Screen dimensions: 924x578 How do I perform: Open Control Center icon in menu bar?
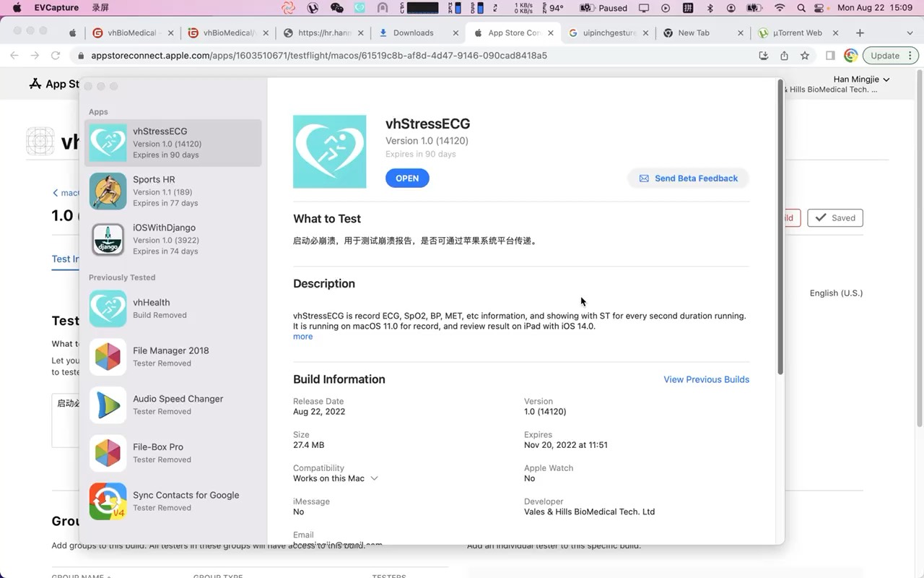click(x=819, y=9)
